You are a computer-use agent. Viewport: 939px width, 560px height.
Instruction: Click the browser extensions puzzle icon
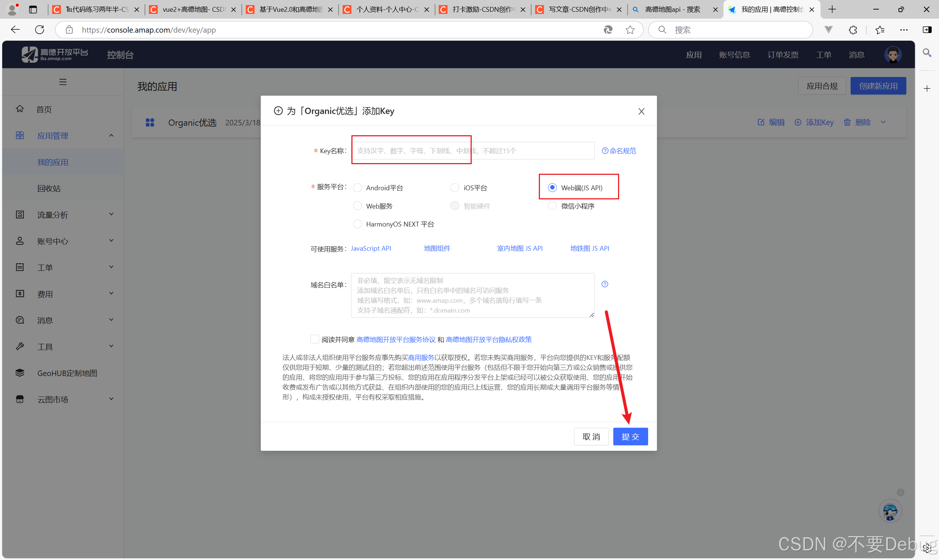(x=853, y=30)
